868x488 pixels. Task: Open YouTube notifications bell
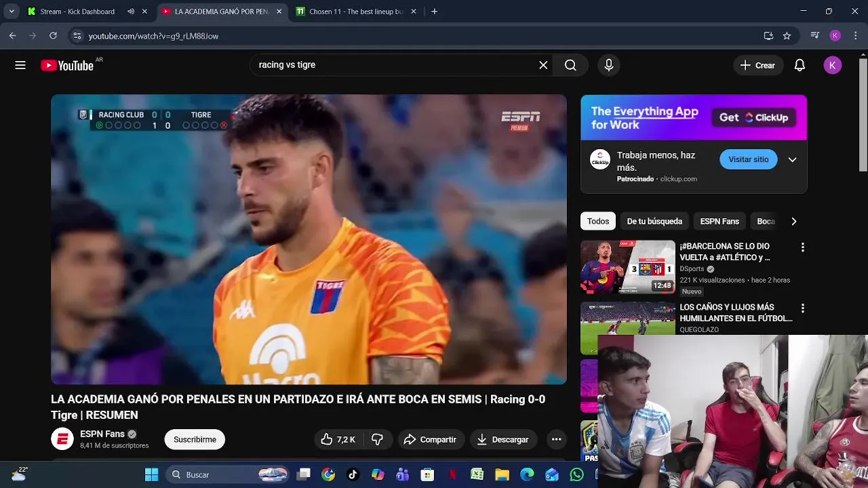800,65
